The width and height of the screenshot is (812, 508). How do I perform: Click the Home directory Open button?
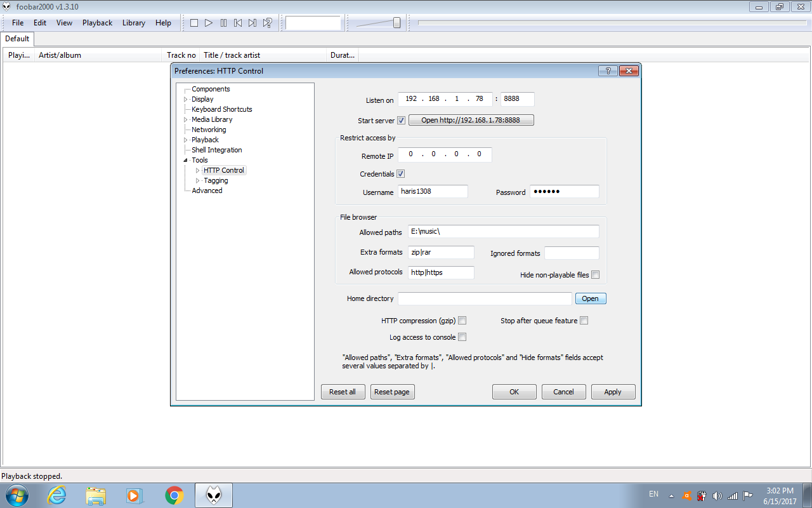click(591, 298)
